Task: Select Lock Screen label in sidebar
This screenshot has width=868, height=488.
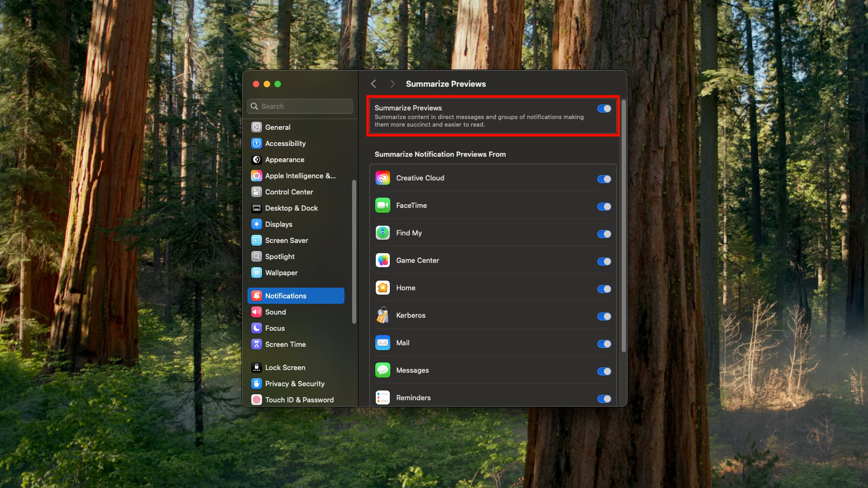Action: pos(285,367)
